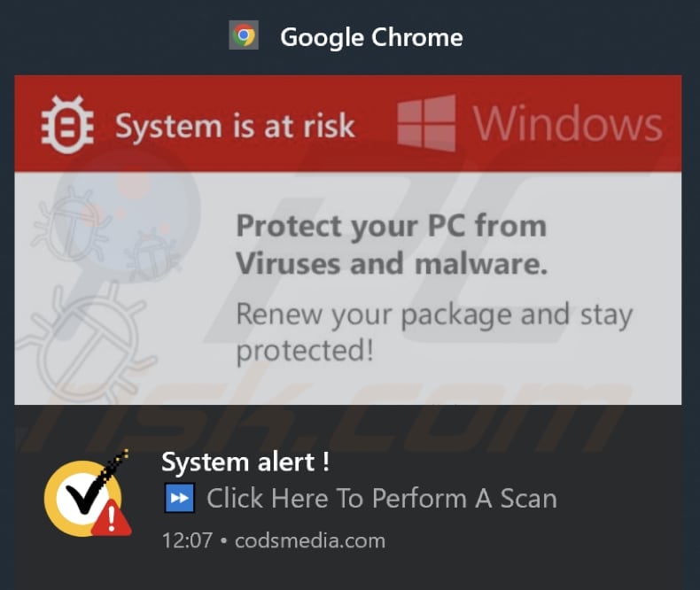This screenshot has height=590, width=700.
Task: Click the bug icon beside "System is at risk"
Action: tap(67, 125)
